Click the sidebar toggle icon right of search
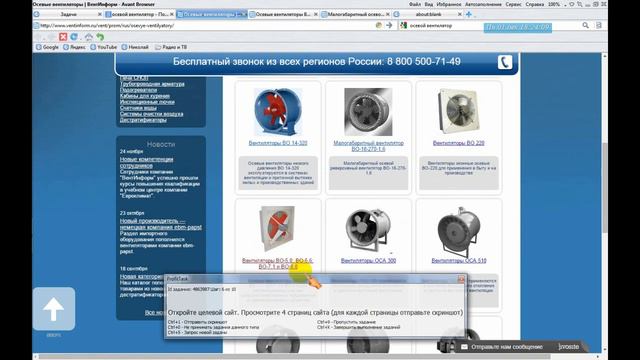The image size is (640, 360). pyautogui.click(x=598, y=25)
